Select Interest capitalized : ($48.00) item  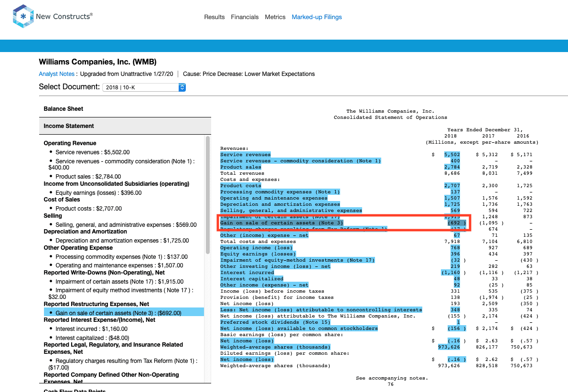pos(92,338)
